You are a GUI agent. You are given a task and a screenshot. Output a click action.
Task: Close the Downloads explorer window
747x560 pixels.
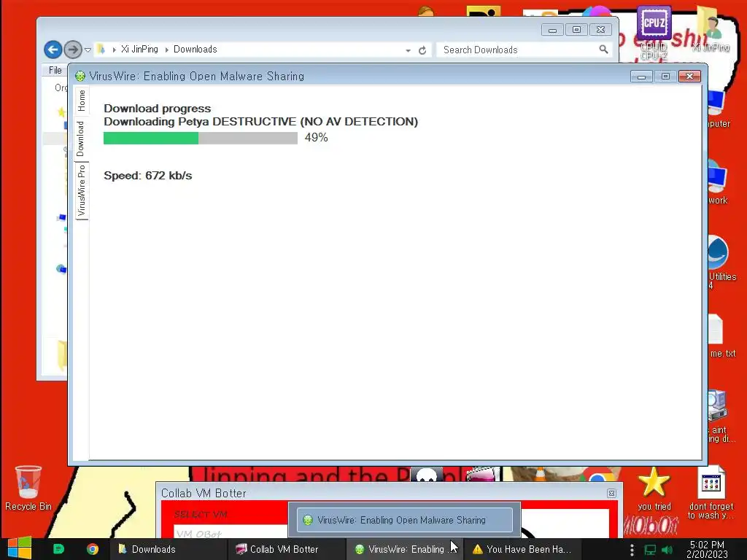click(x=601, y=30)
